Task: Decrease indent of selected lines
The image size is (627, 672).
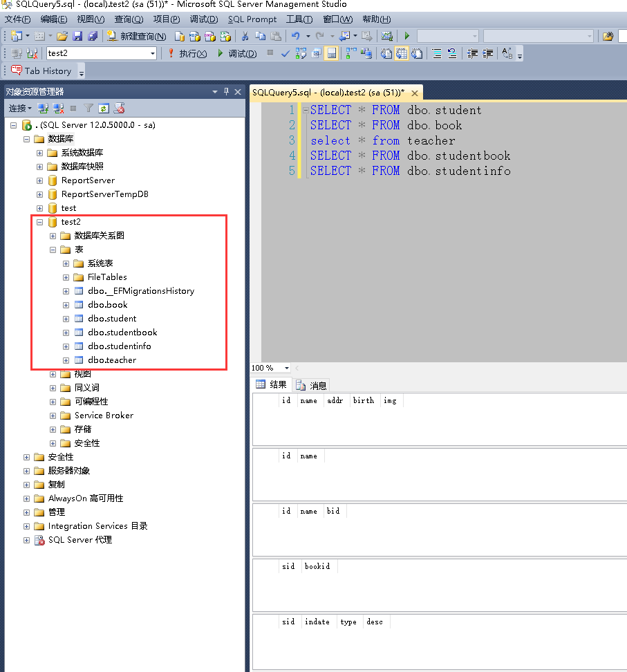Action: coord(472,53)
